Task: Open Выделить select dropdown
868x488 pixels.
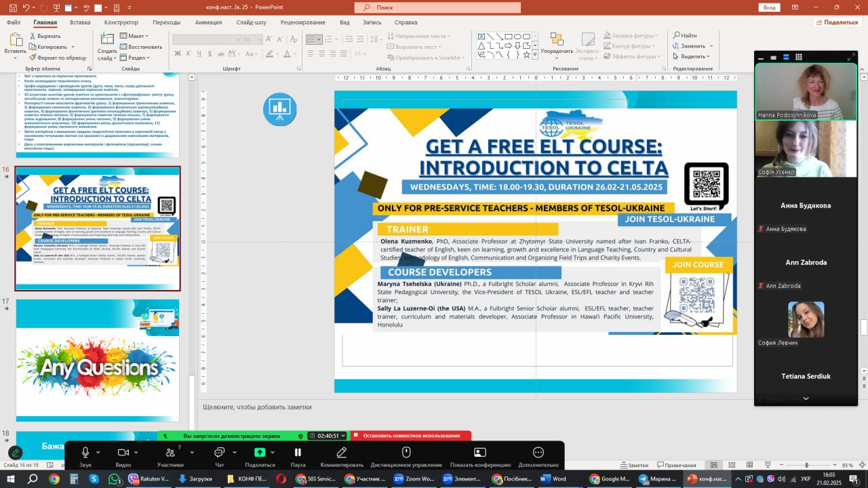Action: coord(691,57)
